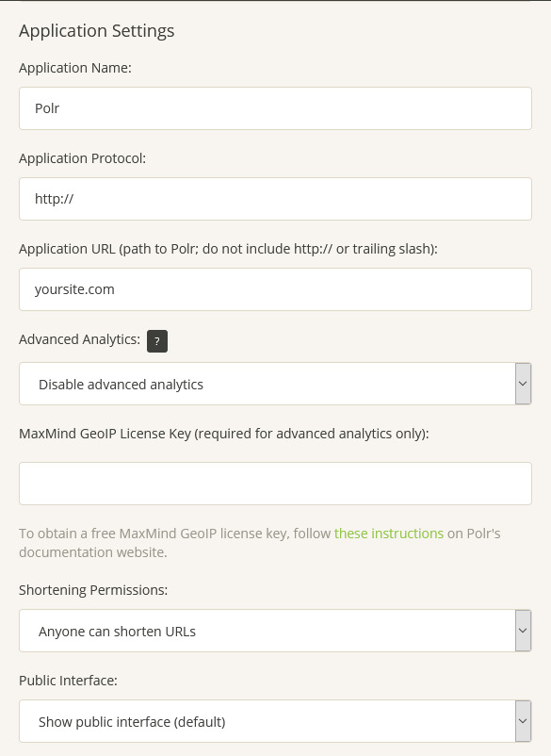Click the 'Show public interface (default)' selector
The height and width of the screenshot is (756, 551).
(x=264, y=720)
